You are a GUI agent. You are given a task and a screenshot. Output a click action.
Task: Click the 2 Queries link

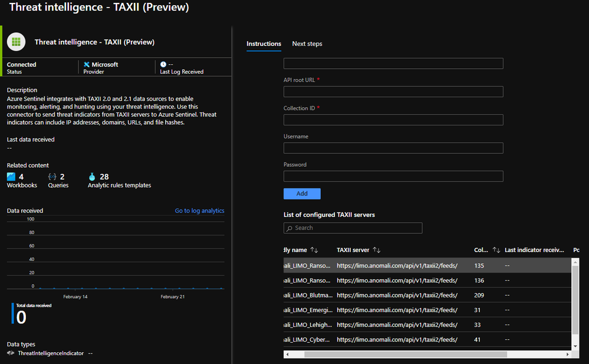coord(58,180)
